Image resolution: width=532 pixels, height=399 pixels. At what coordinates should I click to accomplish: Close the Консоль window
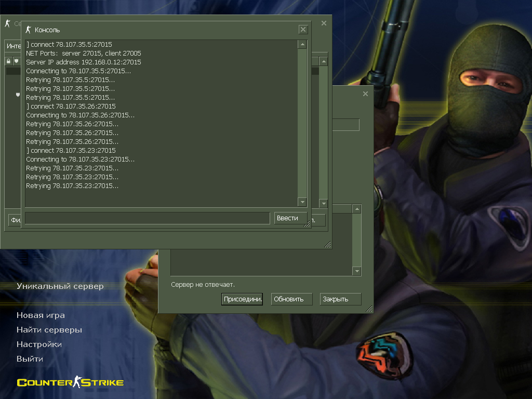[x=303, y=30]
